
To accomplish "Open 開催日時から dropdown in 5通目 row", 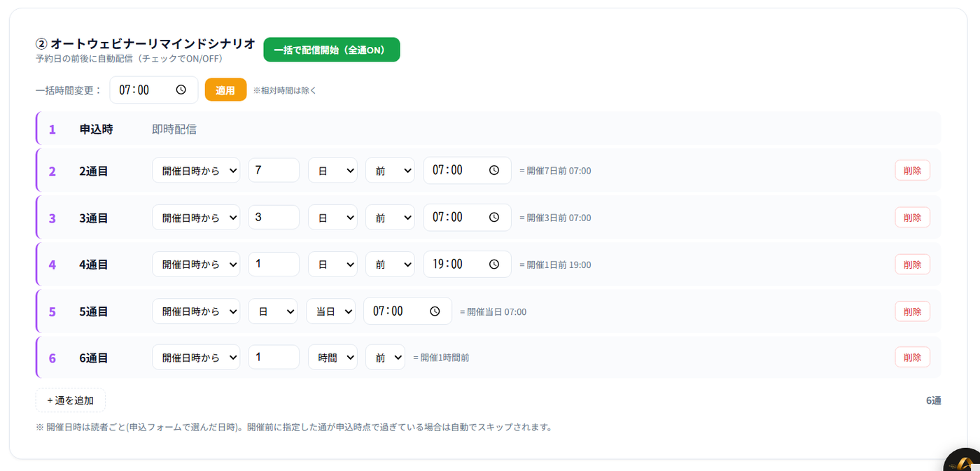I will [196, 311].
